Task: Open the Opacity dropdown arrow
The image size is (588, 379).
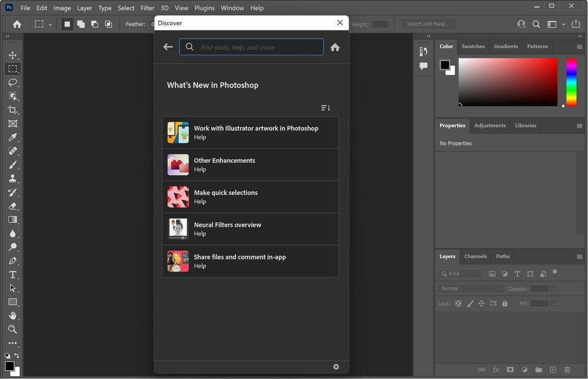Action: point(552,289)
